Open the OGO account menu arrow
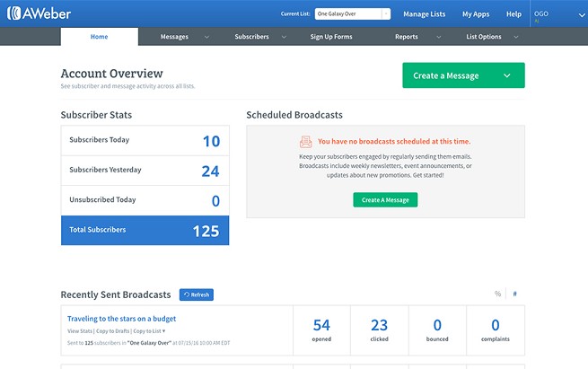 582,15
